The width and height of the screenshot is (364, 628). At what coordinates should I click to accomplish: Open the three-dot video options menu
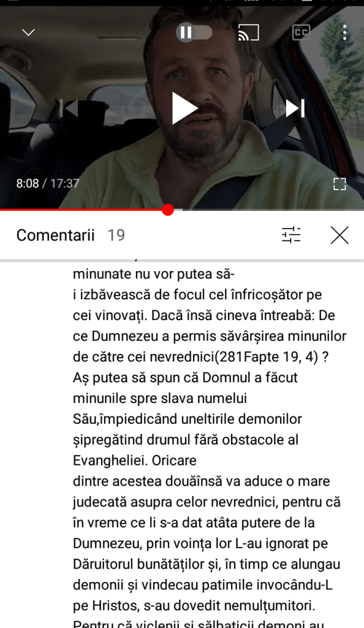point(344,33)
